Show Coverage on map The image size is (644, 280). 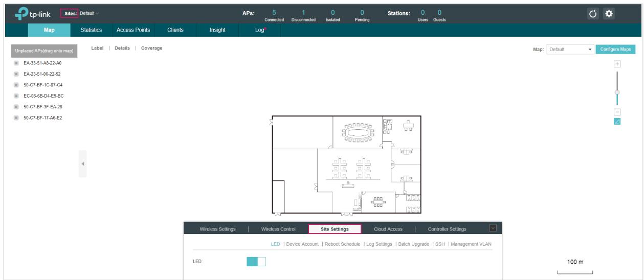tap(151, 48)
